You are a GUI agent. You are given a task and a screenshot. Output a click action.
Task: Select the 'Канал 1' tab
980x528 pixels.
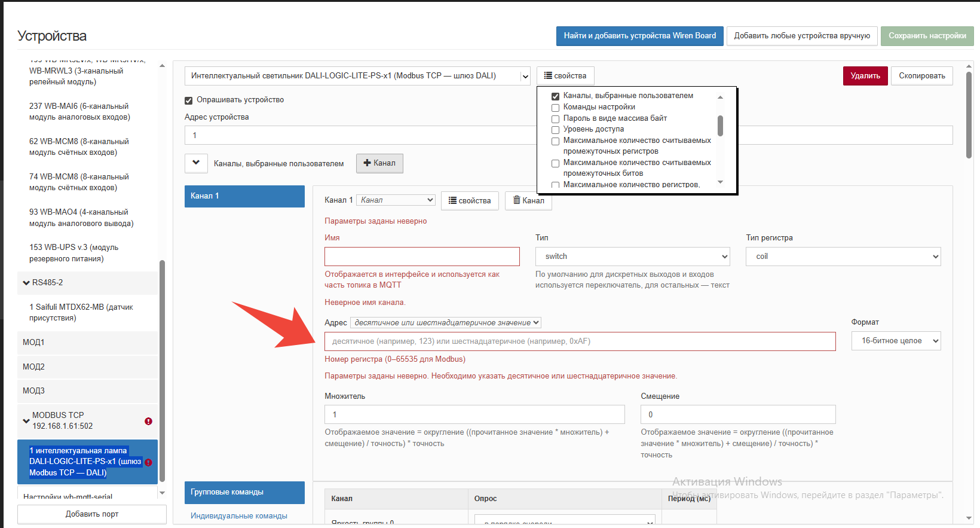[244, 196]
